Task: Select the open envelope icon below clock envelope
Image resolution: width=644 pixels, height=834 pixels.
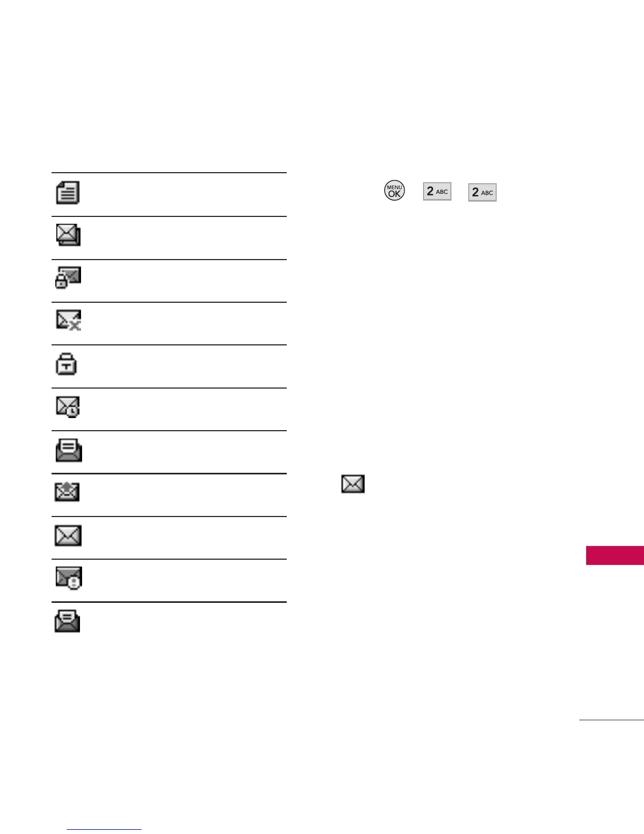Action: point(69,451)
